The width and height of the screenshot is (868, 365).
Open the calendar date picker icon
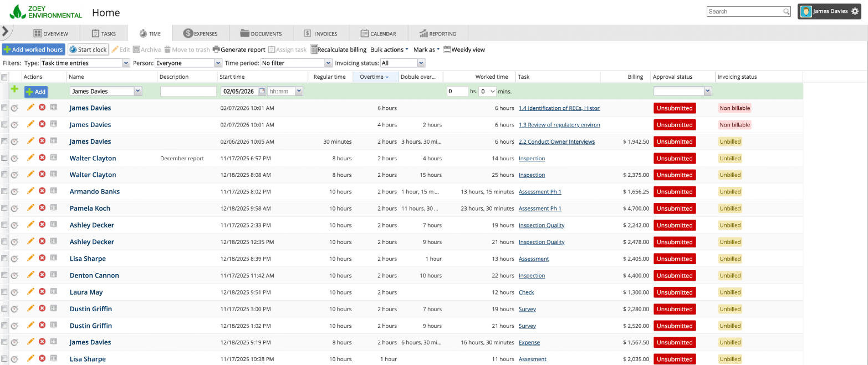coord(262,92)
